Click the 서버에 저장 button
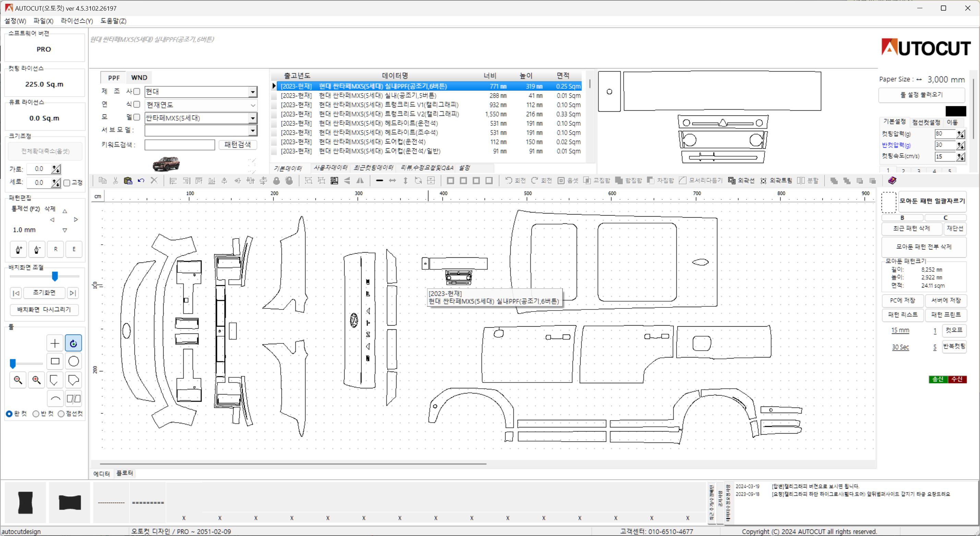 click(x=946, y=301)
